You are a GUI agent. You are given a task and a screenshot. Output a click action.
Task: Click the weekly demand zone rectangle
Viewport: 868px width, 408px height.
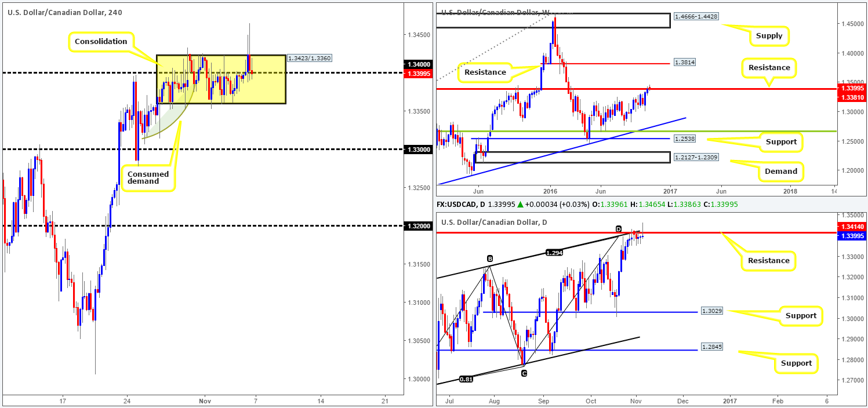click(572, 157)
